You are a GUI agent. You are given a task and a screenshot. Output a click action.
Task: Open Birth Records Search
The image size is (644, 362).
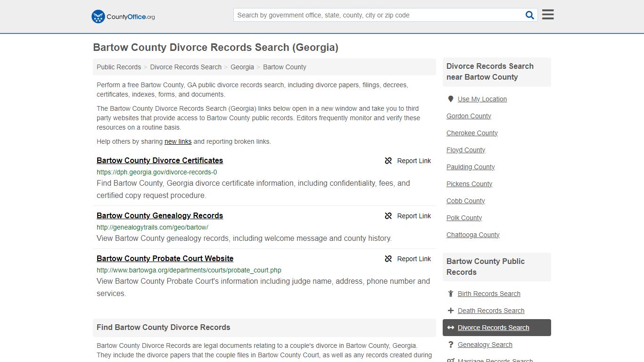pyautogui.click(x=489, y=294)
